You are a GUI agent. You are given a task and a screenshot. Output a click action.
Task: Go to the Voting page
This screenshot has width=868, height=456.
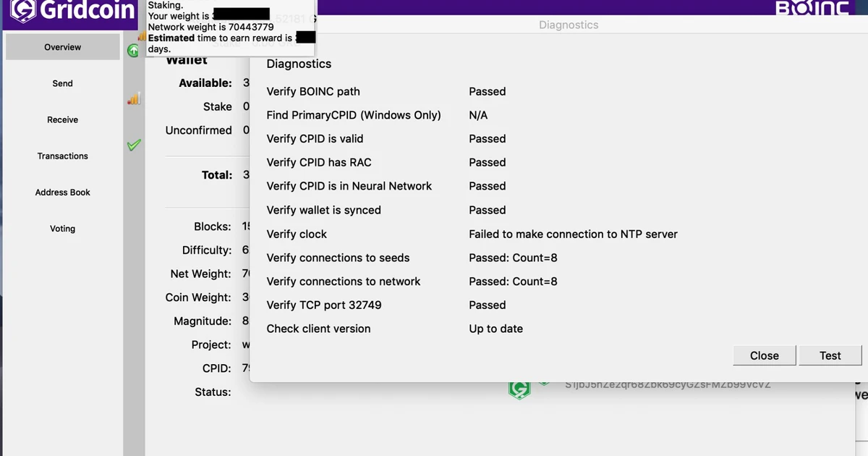coord(62,228)
